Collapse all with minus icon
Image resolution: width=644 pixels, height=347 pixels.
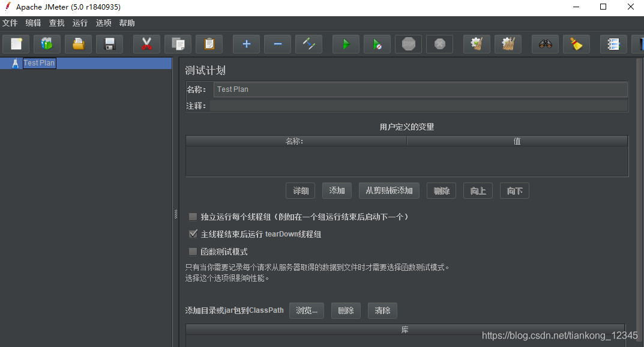278,44
